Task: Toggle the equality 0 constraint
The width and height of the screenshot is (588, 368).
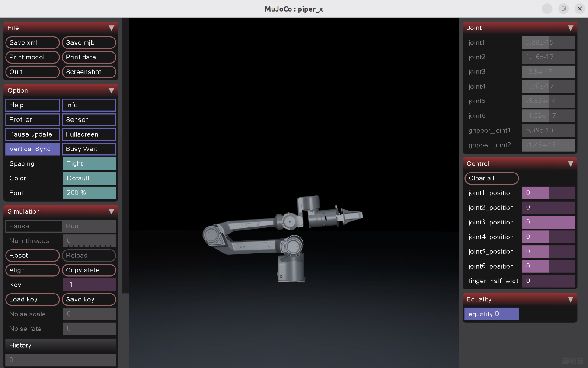Action: (492, 314)
